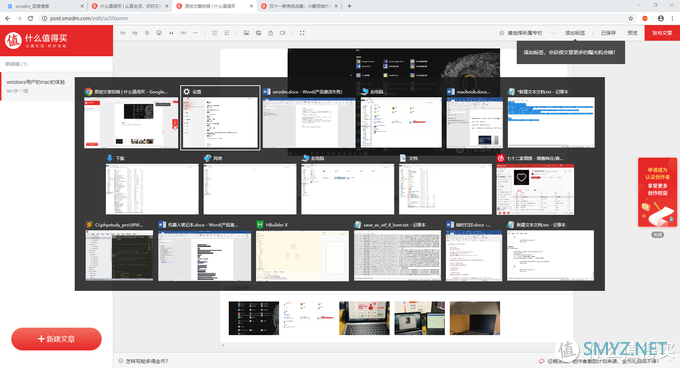Click the red 发布文章 publish button
Image resolution: width=680 pixels, height=368 pixels.
pos(662,33)
